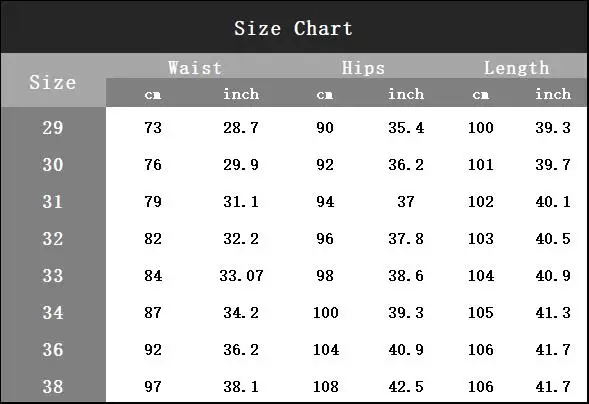Select size 34 row label
Image resolution: width=589 pixels, height=404 pixels.
[53, 312]
